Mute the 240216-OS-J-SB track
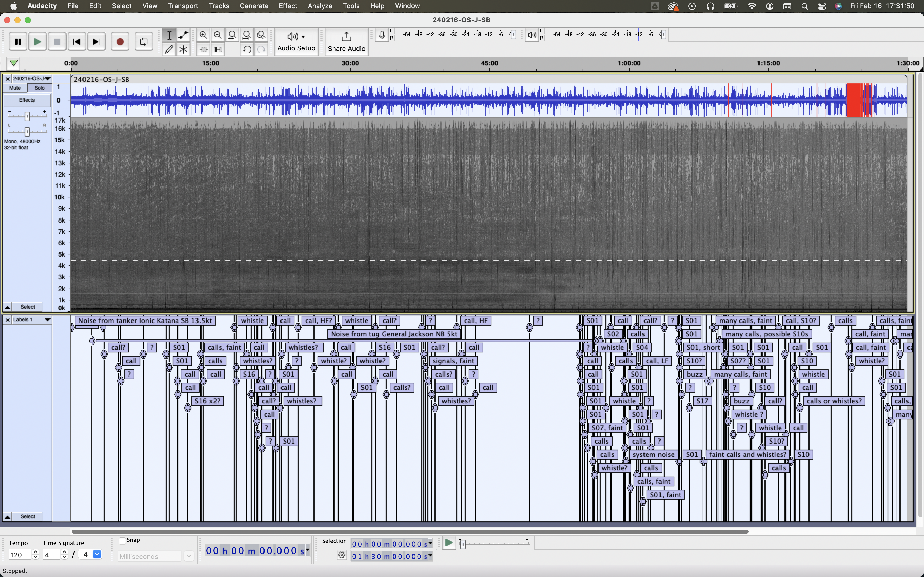Image resolution: width=924 pixels, height=577 pixels. [15, 88]
